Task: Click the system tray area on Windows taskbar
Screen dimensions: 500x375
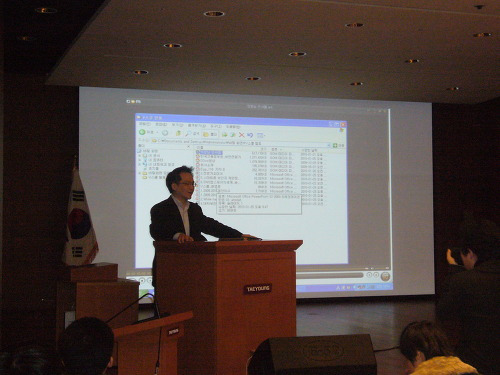Action: pyautogui.click(x=363, y=287)
